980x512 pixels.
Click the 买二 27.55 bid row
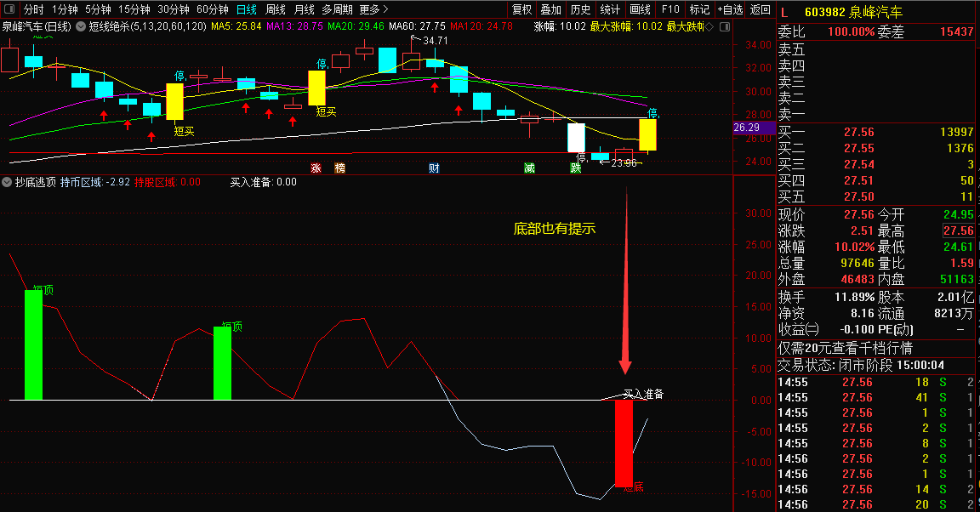coord(875,148)
